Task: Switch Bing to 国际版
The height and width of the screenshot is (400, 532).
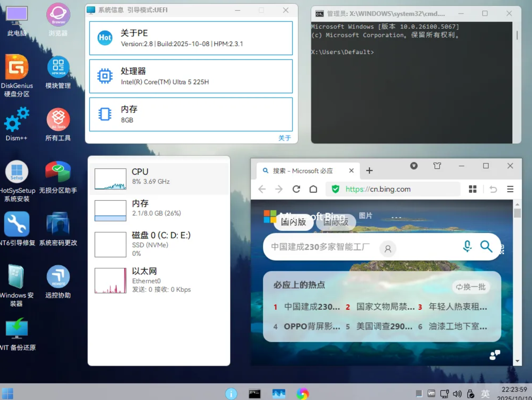Action: (x=336, y=222)
